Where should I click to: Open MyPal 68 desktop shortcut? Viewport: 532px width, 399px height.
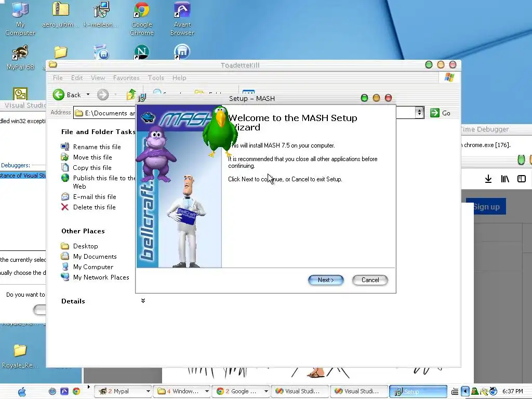pyautogui.click(x=20, y=58)
